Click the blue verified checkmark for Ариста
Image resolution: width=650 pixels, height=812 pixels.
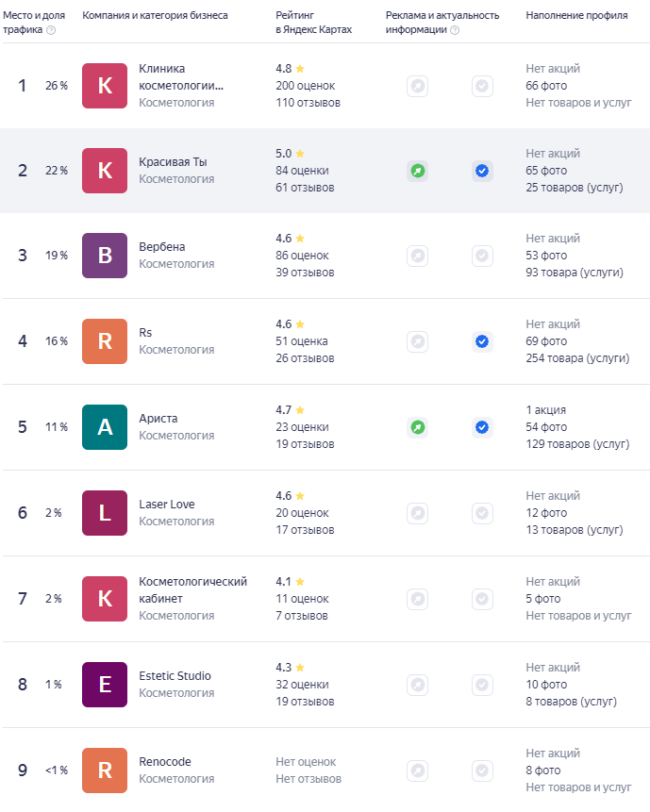point(482,427)
